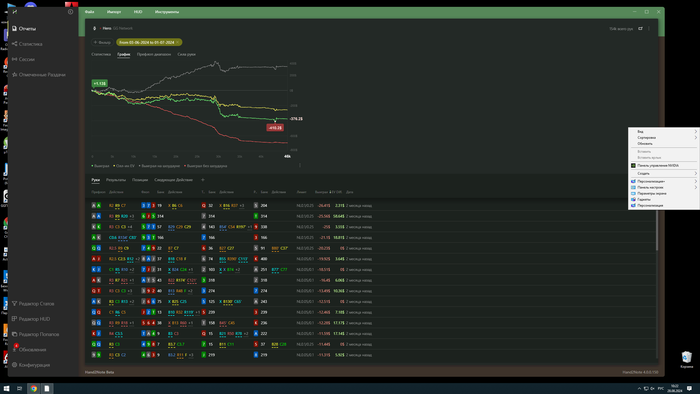
Task: Toggle the Выиграл на шоудауне legend series
Action: point(159,166)
